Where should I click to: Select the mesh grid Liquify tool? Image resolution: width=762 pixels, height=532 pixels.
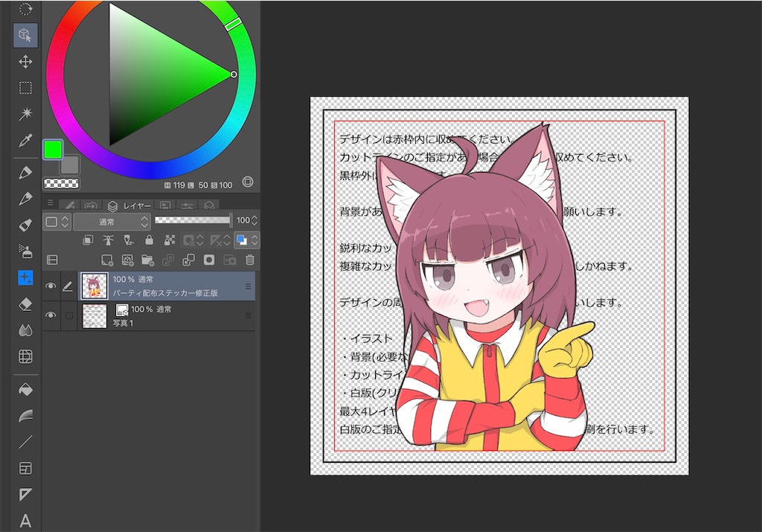[25, 356]
